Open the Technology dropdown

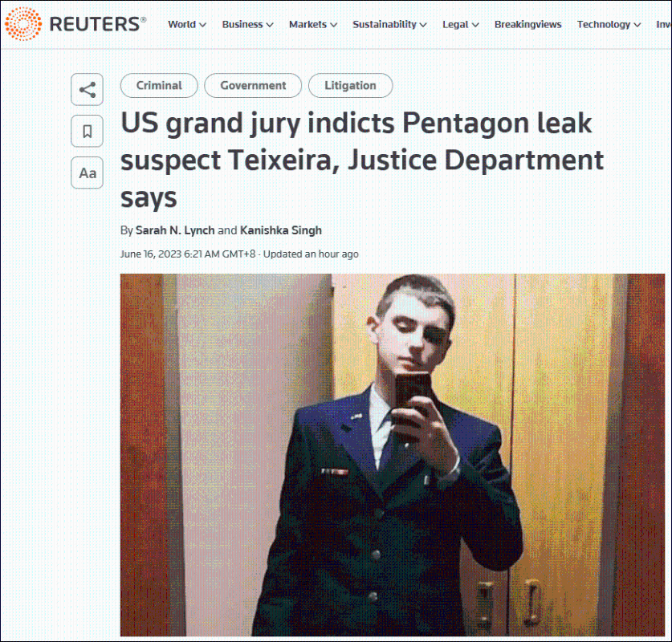[609, 24]
